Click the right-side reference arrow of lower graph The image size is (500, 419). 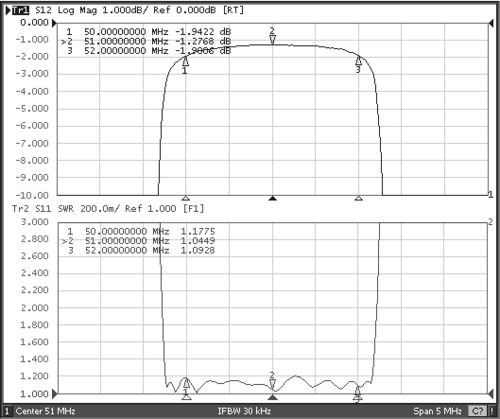coord(491,394)
